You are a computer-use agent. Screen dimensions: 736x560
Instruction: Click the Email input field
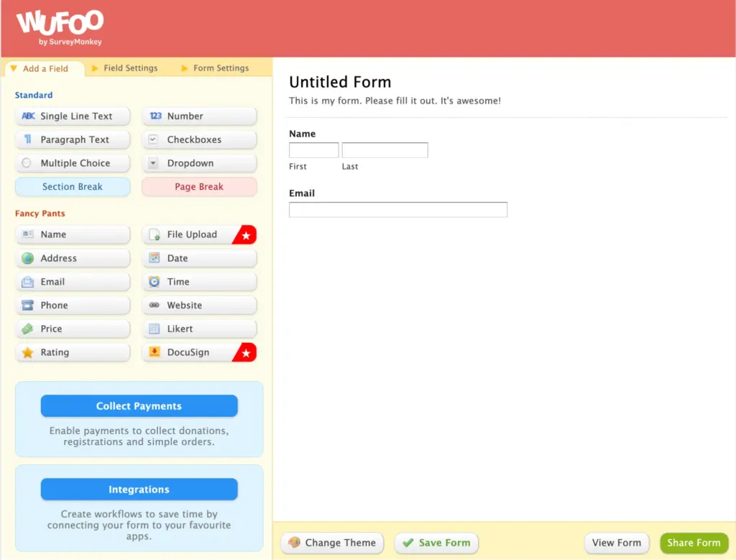[x=397, y=210]
